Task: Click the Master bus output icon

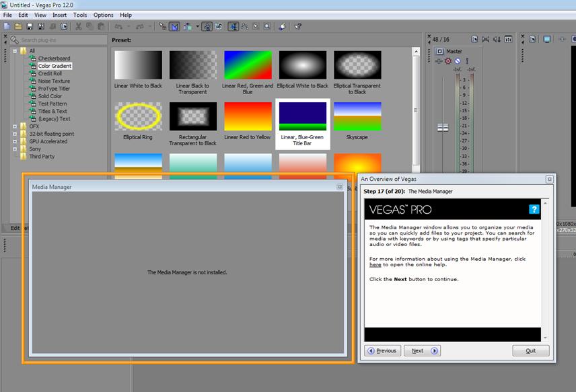Action: (x=439, y=51)
